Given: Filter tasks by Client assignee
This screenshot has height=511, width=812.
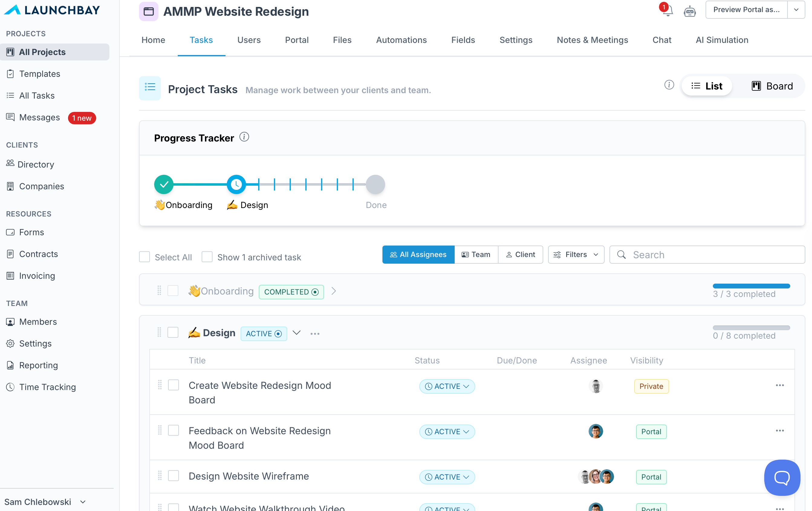Looking at the screenshot, I should coord(520,255).
